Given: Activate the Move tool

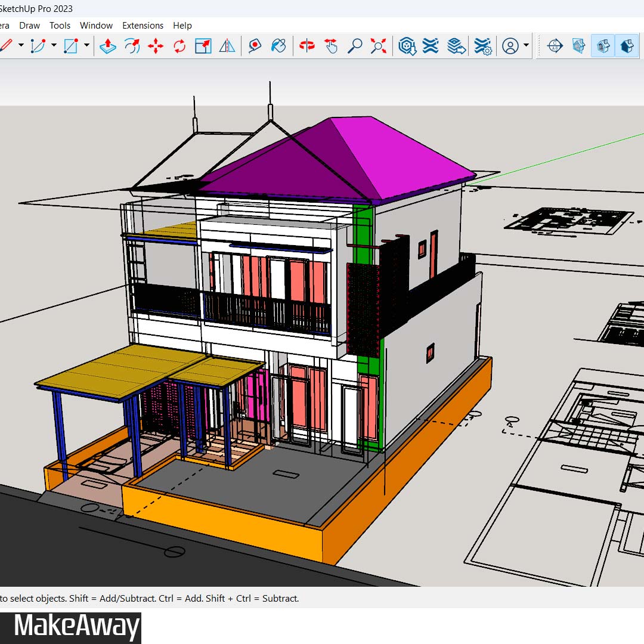Looking at the screenshot, I should 156,46.
